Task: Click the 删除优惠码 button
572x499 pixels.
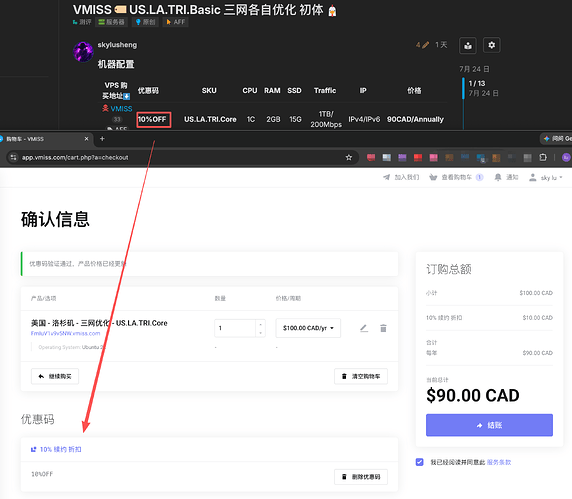Action: 361,477
